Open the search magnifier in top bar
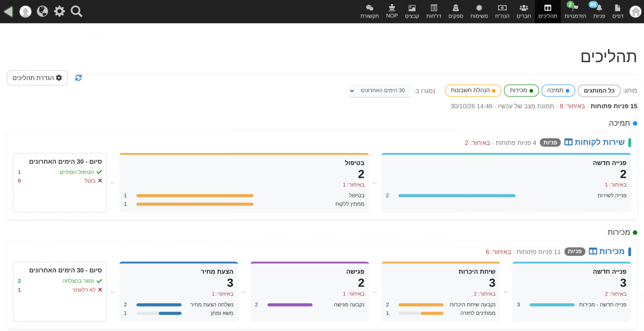 [77, 12]
